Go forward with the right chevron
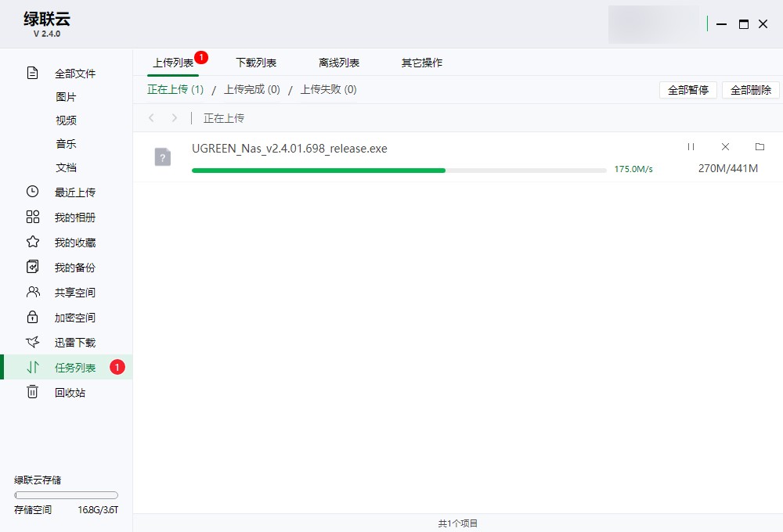The image size is (783, 532). tap(175, 118)
